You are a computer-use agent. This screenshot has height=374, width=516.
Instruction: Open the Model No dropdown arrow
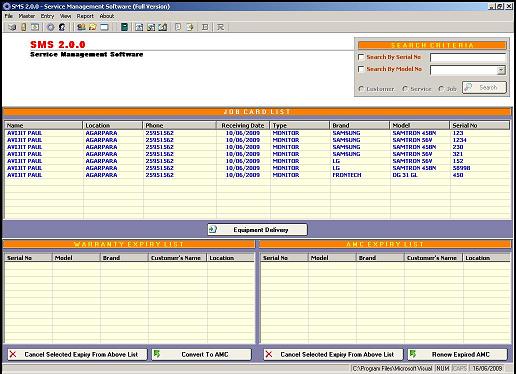coord(501,70)
